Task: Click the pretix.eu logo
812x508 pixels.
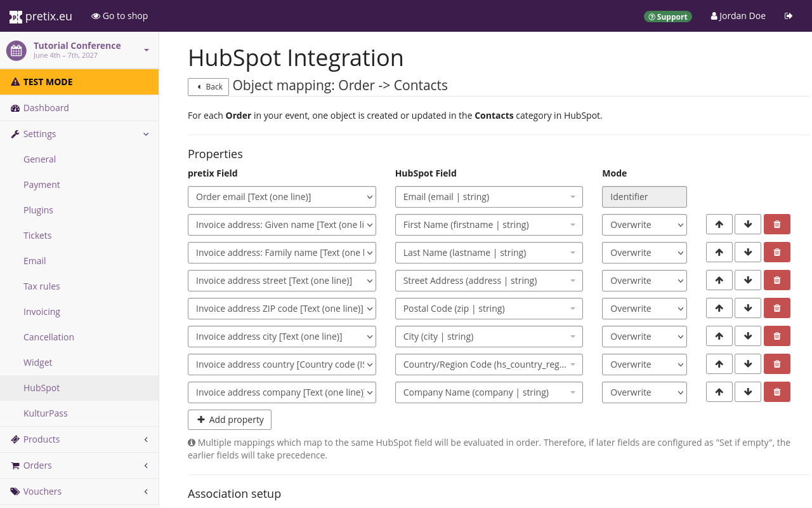Action: point(41,16)
